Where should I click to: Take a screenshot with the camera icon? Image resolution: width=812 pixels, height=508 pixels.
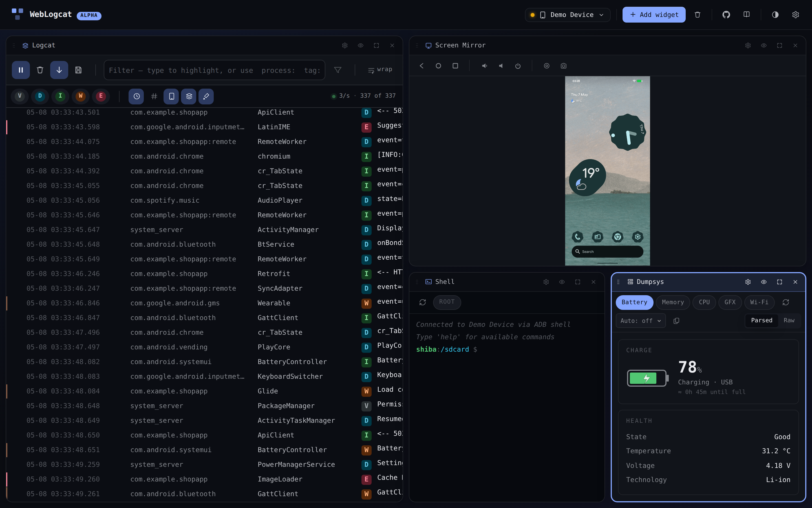tap(563, 66)
